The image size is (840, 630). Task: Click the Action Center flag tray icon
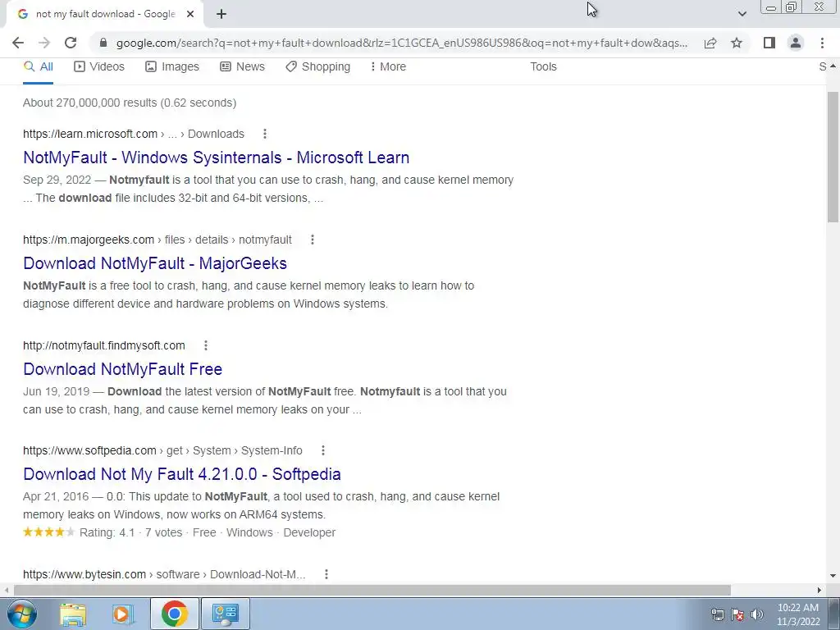pyautogui.click(x=737, y=614)
